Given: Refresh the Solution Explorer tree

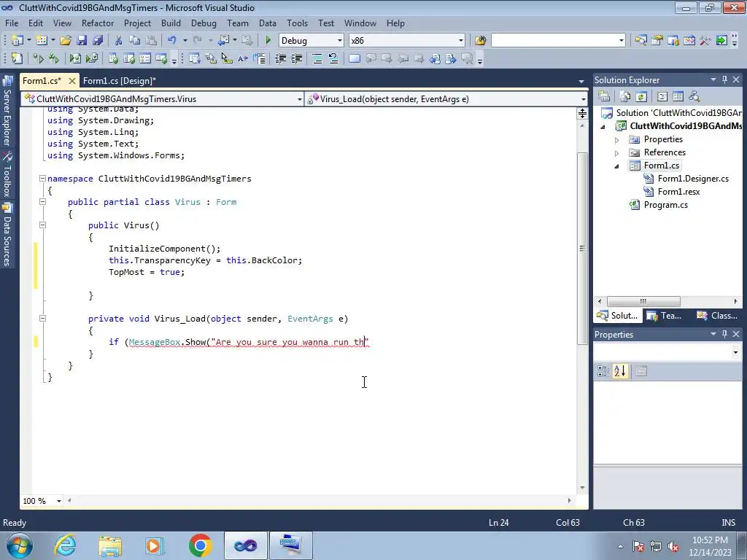Looking at the screenshot, I should [x=641, y=97].
